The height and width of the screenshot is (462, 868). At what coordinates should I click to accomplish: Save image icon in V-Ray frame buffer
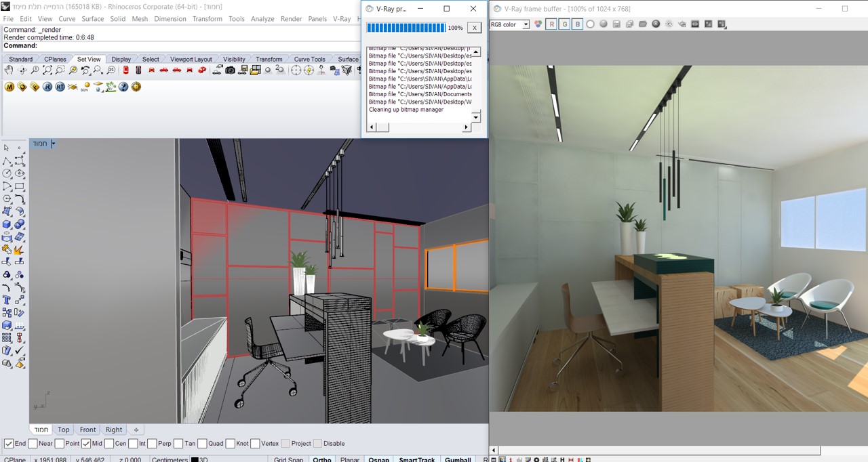coord(616,24)
